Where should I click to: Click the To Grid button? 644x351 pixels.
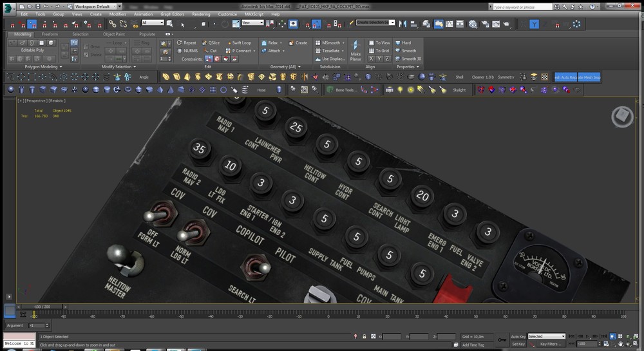pos(379,51)
